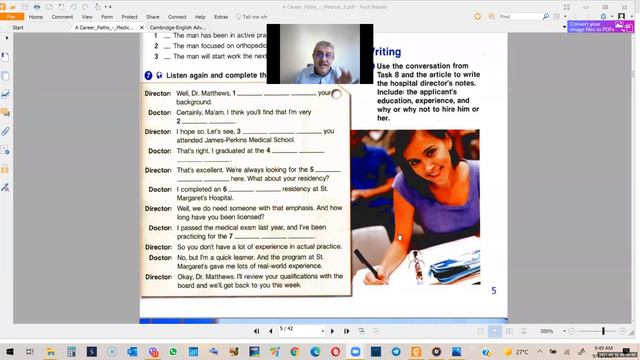640x360 pixels.
Task: Click the Find magnifier search icon
Action: (x=546, y=17)
